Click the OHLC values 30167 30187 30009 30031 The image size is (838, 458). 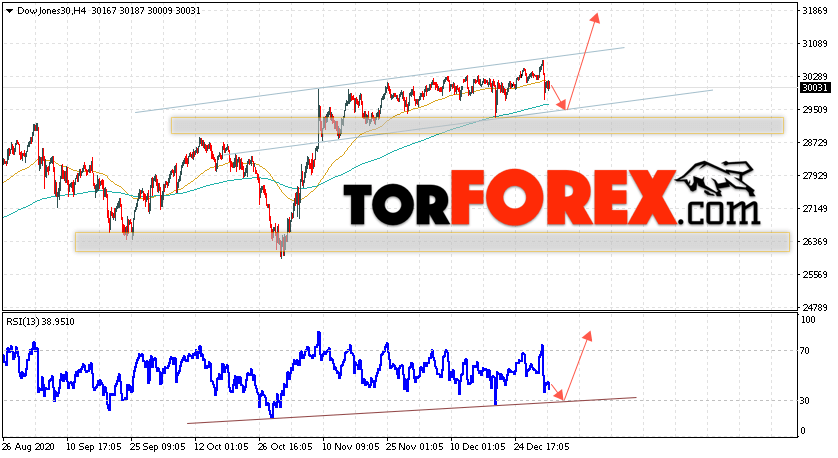(146, 11)
